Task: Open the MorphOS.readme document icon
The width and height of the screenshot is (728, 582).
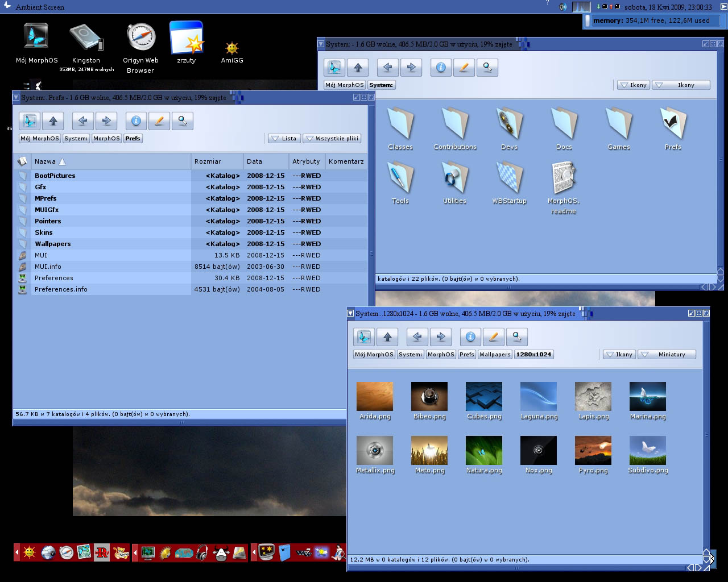Action: [564, 188]
